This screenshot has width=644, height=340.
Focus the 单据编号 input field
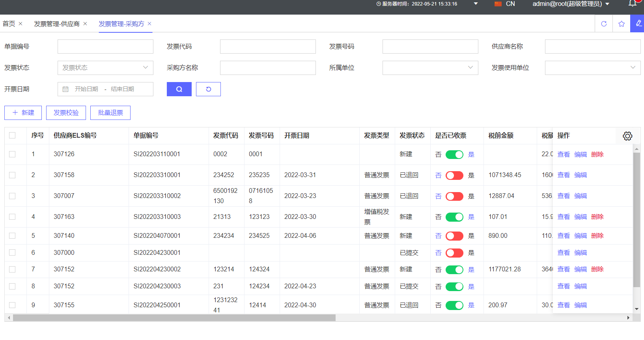[x=105, y=47]
